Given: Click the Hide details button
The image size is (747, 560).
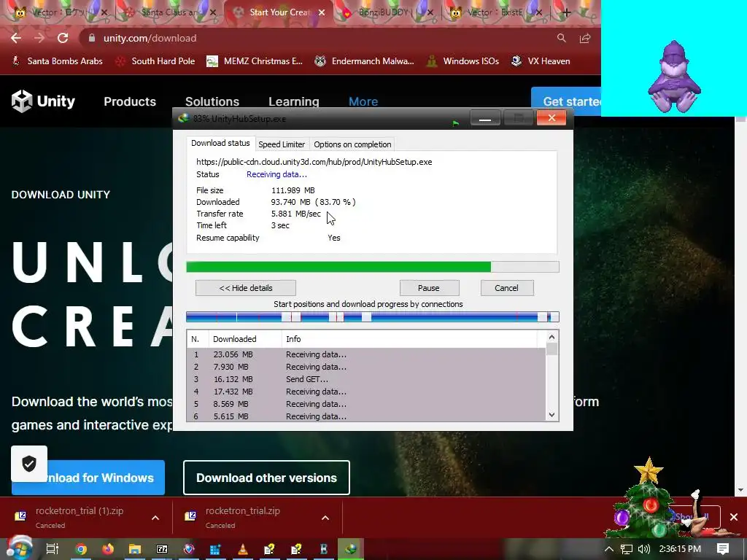Looking at the screenshot, I should [x=246, y=288].
